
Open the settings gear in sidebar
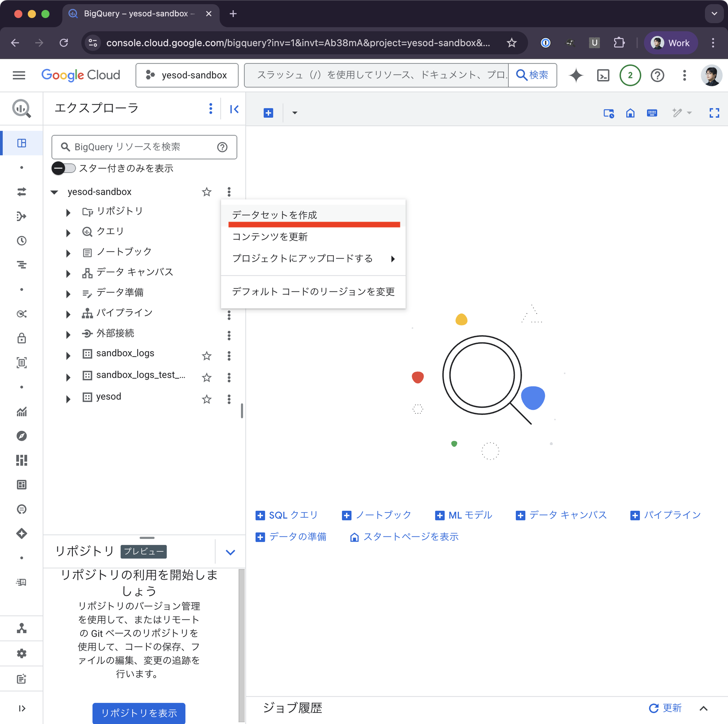point(21,653)
